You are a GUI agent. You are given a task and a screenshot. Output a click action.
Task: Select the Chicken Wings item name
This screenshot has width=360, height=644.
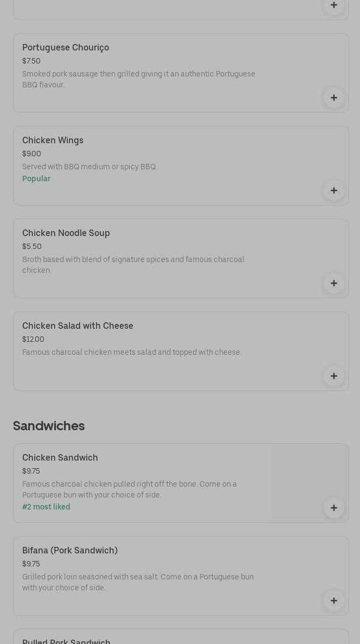click(x=53, y=140)
